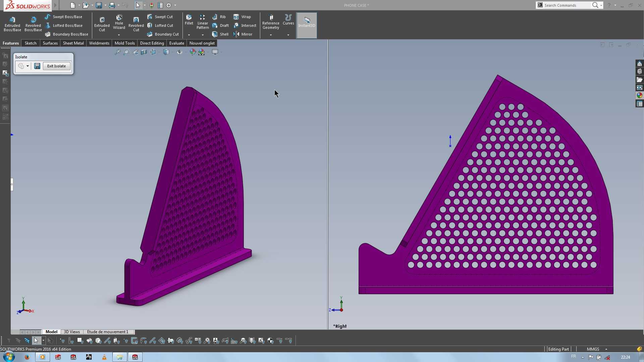The height and width of the screenshot is (362, 644).
Task: Switch to the Sketch tab
Action: click(x=31, y=43)
